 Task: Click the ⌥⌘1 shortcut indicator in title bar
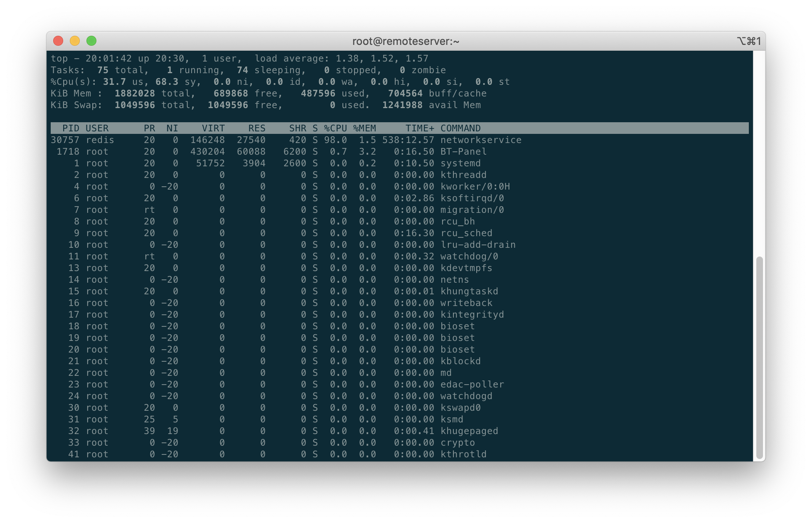point(748,41)
